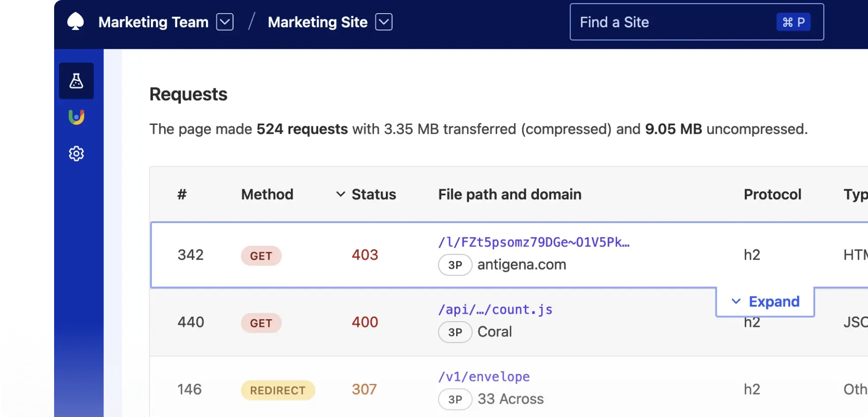This screenshot has height=417, width=868.
Task: Click the 3P badge next to 33 Across
Action: 455,399
